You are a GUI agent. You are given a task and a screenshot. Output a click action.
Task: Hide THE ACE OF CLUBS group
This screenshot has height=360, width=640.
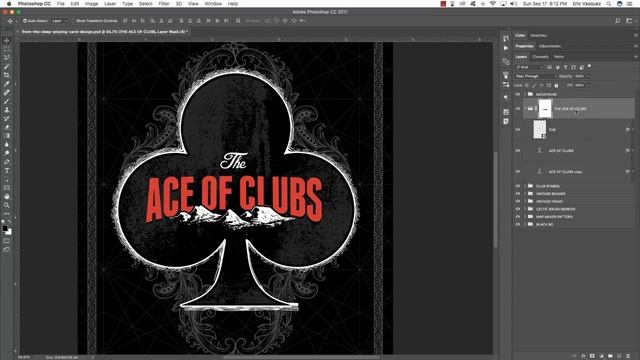[x=518, y=109]
